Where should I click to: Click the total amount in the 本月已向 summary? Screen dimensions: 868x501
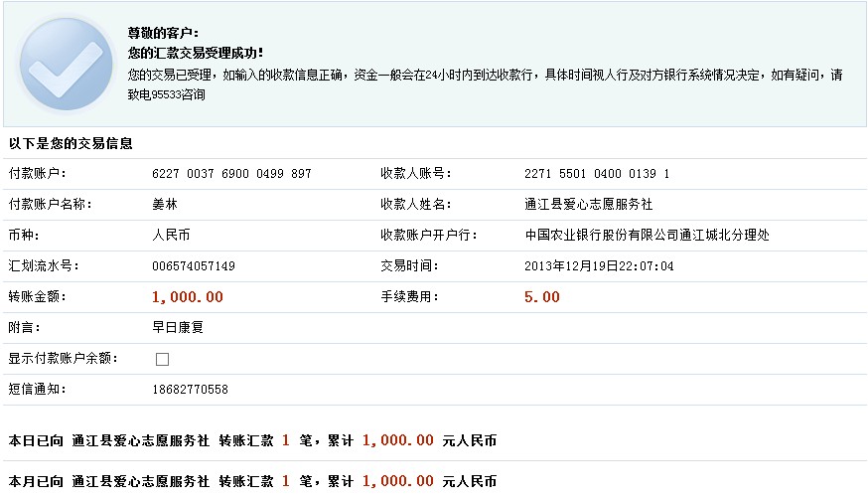[398, 481]
